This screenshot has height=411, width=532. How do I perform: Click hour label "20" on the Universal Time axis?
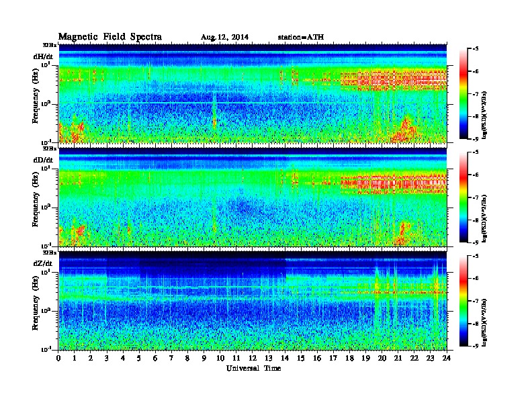(382, 359)
